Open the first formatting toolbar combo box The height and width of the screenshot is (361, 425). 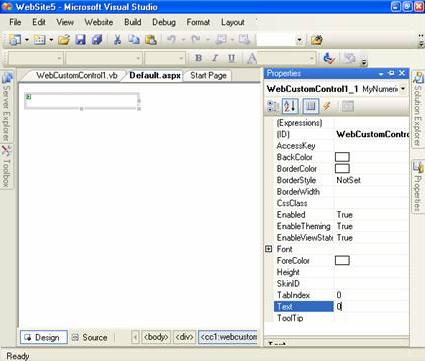(x=59, y=58)
